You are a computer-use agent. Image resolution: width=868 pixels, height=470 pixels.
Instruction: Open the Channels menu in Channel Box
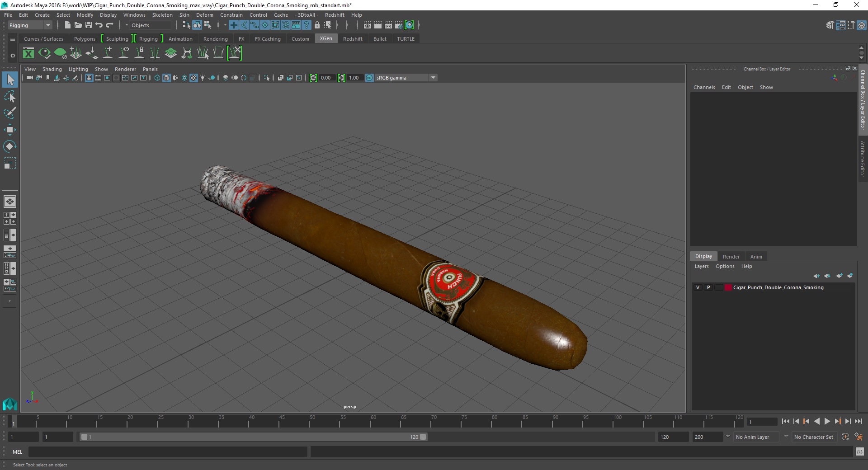pyautogui.click(x=704, y=87)
